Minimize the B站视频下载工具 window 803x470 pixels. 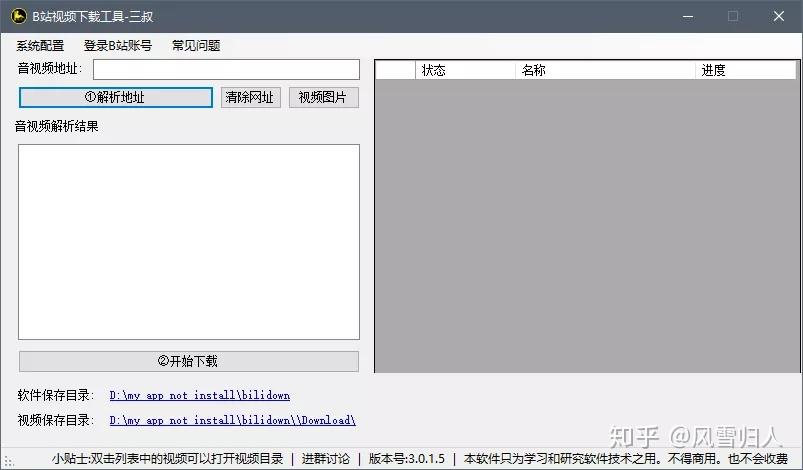coord(688,16)
